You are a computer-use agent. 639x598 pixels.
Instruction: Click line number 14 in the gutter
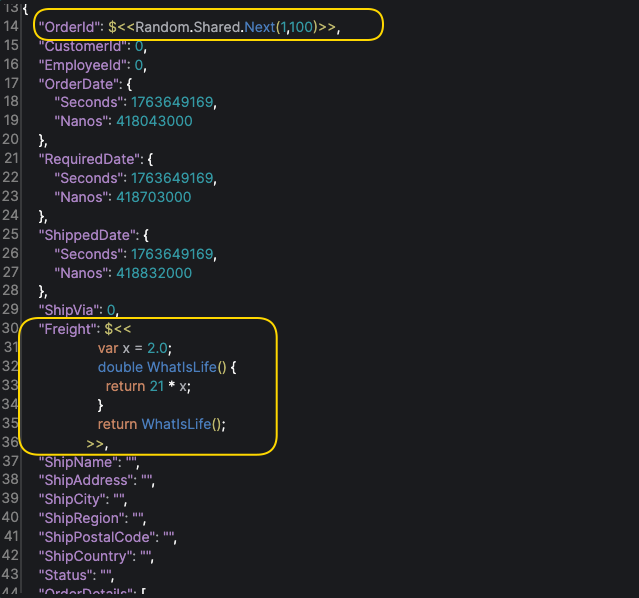(10, 27)
